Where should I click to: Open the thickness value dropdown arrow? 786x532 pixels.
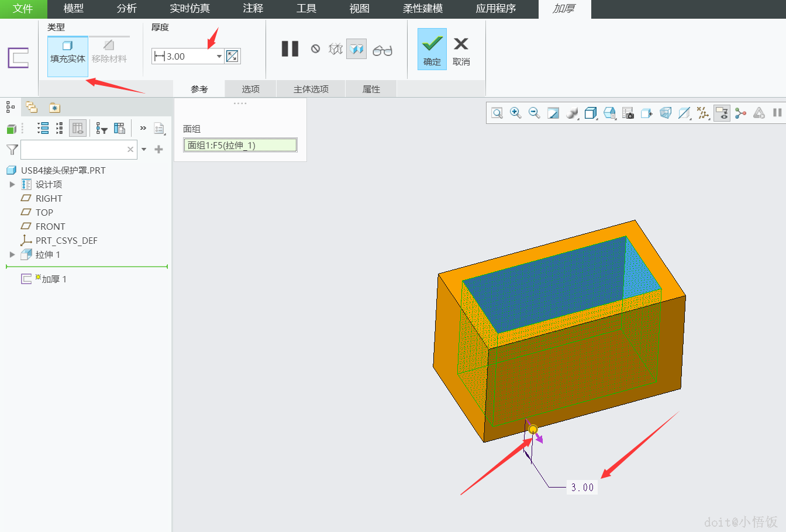(x=219, y=56)
